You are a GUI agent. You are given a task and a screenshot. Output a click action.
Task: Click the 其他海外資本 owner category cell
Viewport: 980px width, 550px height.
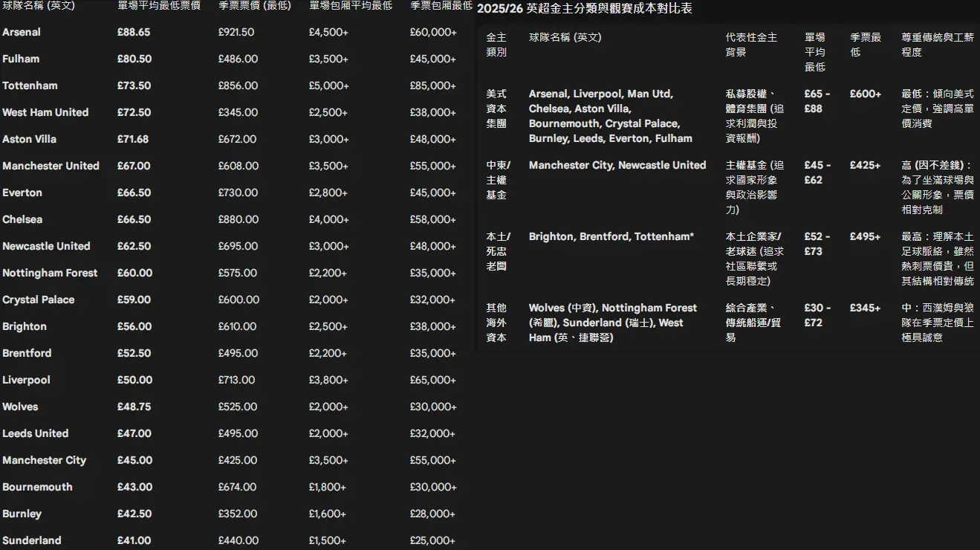496,323
